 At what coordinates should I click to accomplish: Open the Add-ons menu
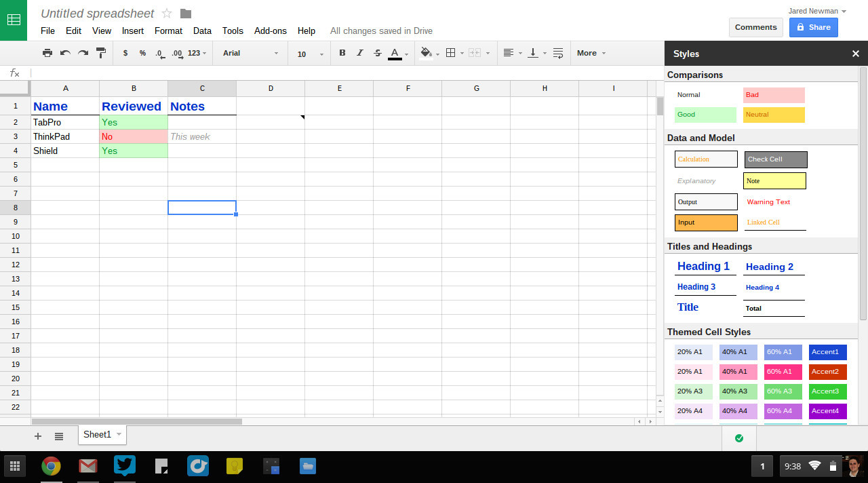coord(270,31)
